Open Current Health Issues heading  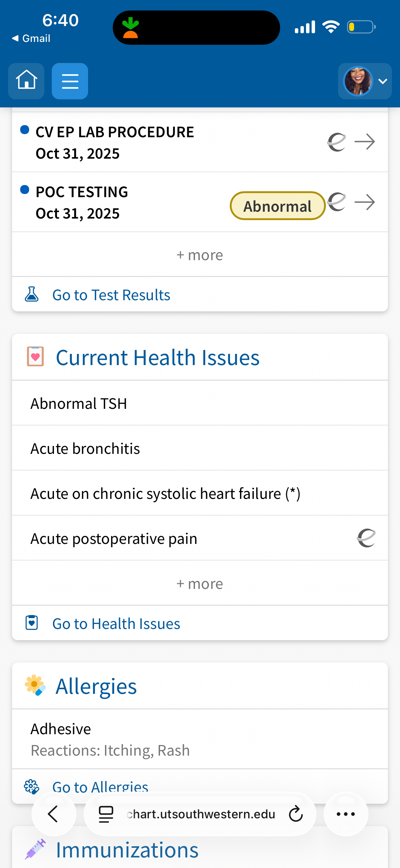158,357
